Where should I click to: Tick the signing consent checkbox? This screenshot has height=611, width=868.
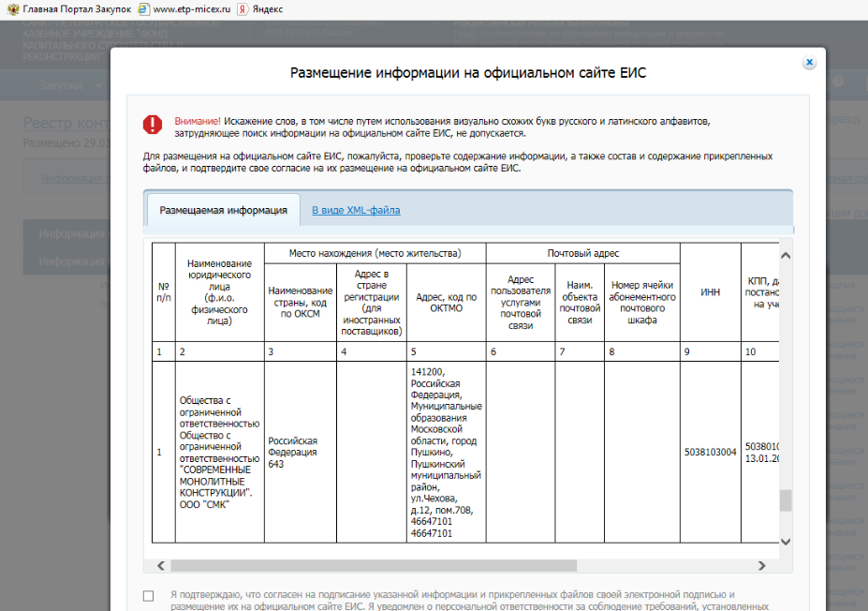[148, 595]
